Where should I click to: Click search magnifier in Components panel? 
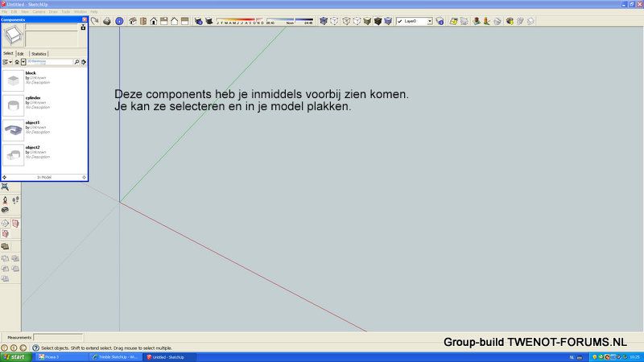click(x=76, y=62)
